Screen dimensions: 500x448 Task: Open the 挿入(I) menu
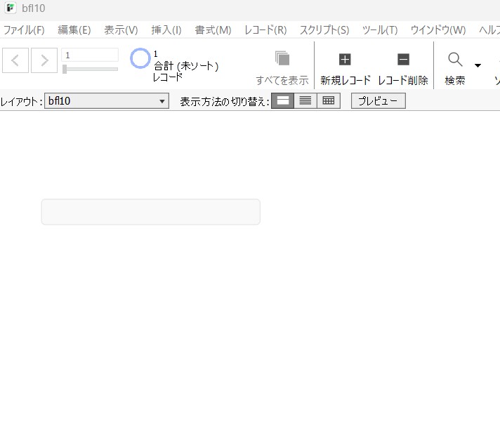click(166, 30)
